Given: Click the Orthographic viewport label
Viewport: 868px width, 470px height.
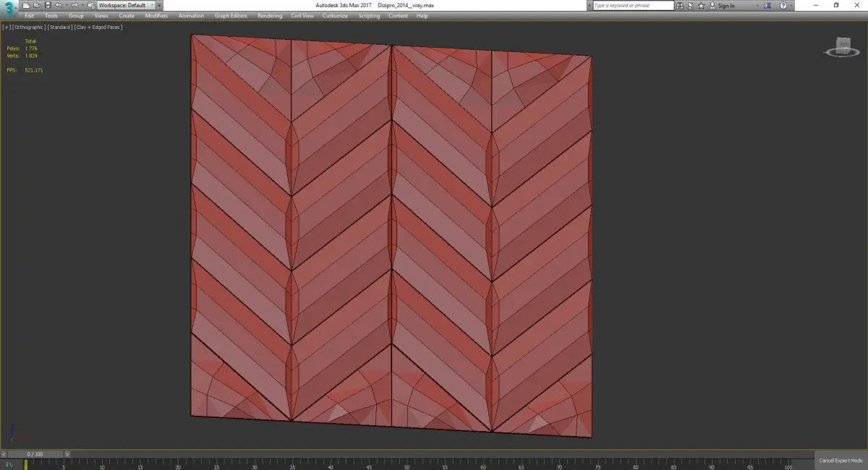Looking at the screenshot, I should (x=29, y=27).
